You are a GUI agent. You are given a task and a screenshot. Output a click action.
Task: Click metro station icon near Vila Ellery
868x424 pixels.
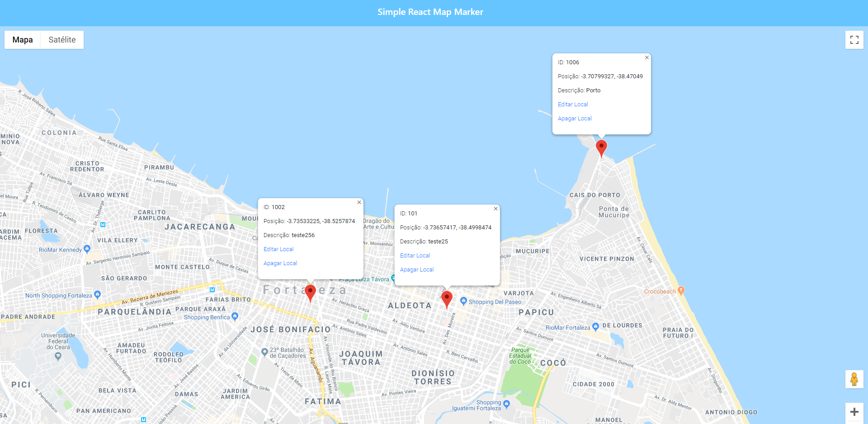pos(103,224)
